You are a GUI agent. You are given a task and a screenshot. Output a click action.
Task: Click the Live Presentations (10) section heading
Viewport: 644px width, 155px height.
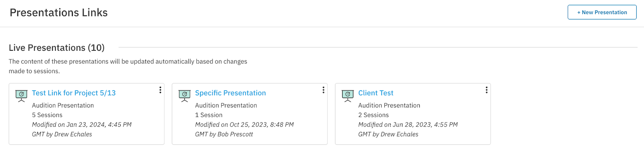pyautogui.click(x=57, y=48)
